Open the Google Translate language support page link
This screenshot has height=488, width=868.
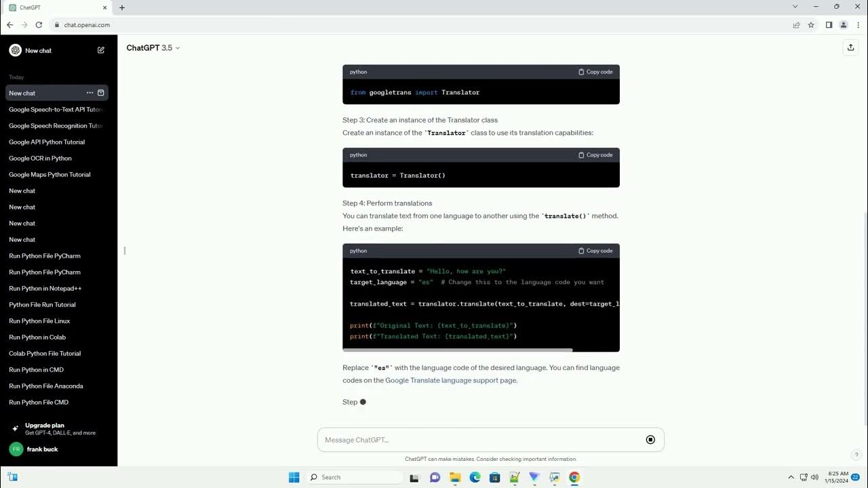(x=451, y=380)
